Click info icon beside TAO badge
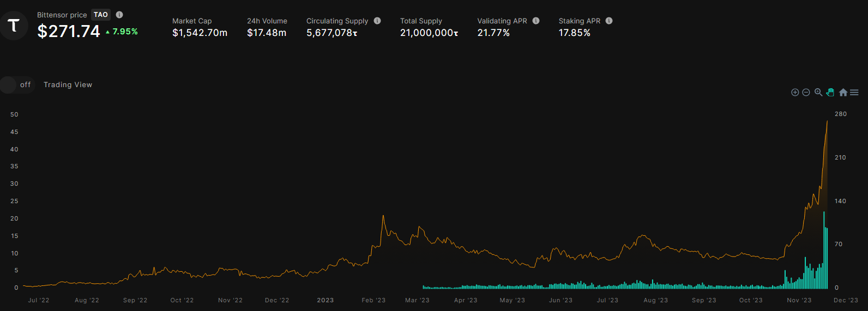This screenshot has height=311, width=868. tap(119, 15)
